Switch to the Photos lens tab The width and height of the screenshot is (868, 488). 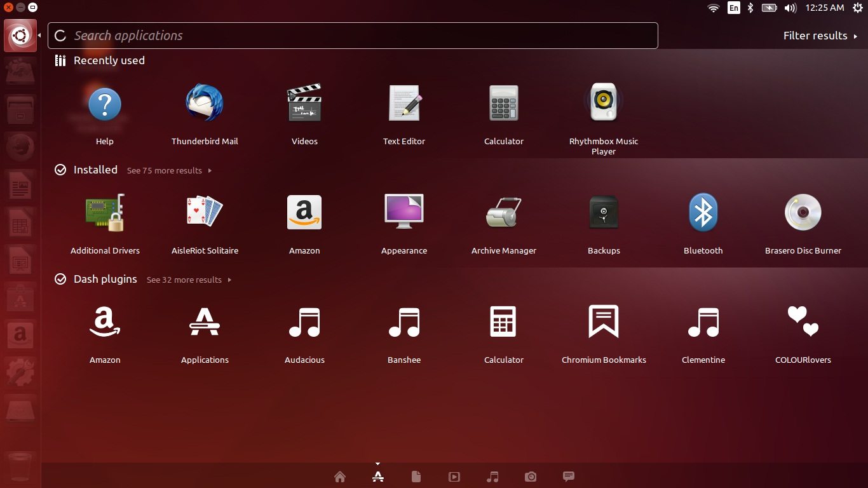click(x=531, y=477)
